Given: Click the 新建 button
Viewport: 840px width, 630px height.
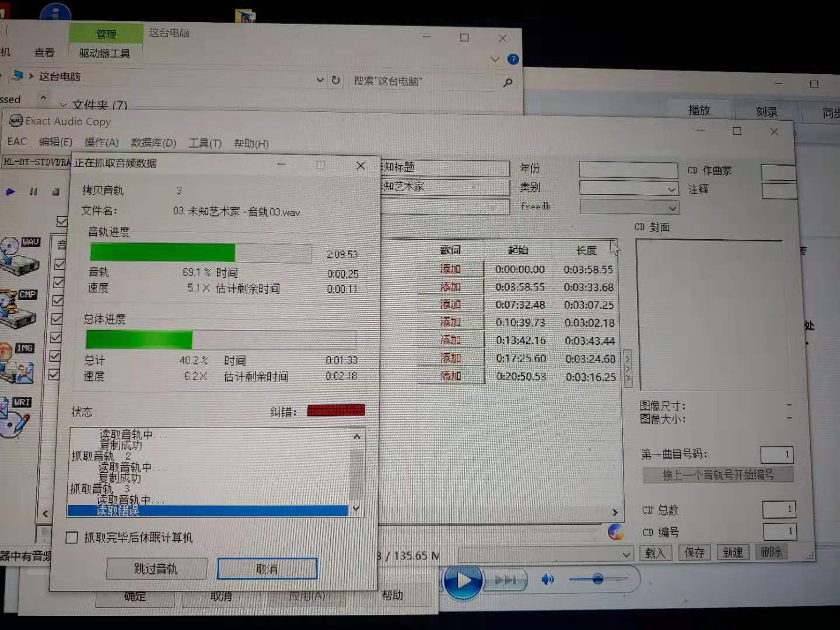Looking at the screenshot, I should click(733, 552).
